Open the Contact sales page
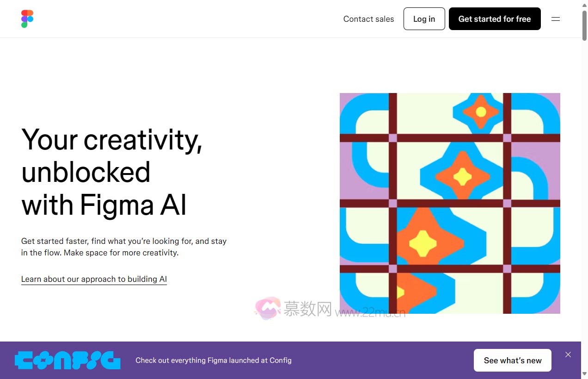 coord(368,19)
